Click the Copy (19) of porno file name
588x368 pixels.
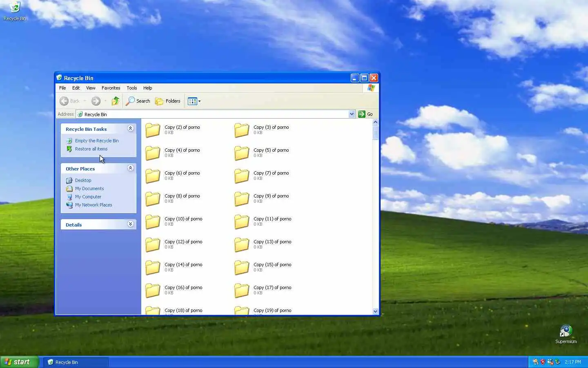[272, 311]
